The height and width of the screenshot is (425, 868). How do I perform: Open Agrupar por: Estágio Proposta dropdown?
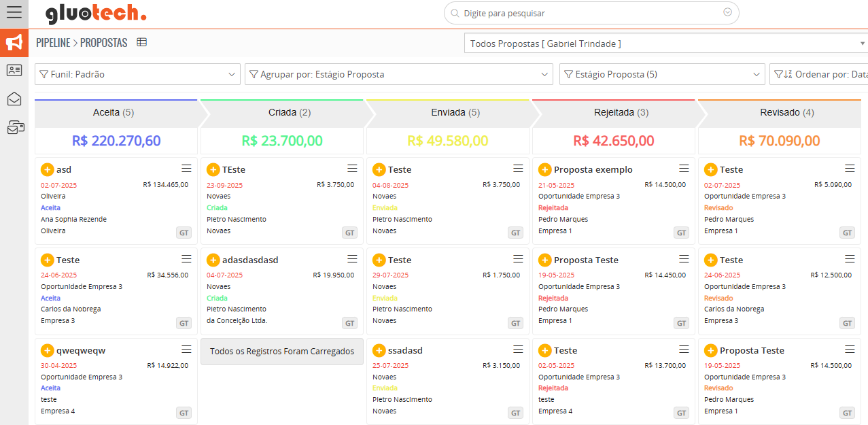pos(399,74)
